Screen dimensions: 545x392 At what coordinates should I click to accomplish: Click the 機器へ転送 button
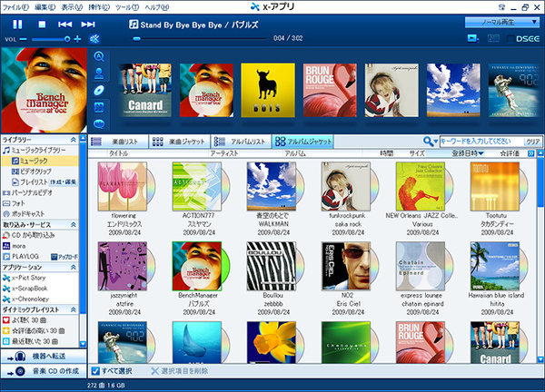click(x=43, y=358)
